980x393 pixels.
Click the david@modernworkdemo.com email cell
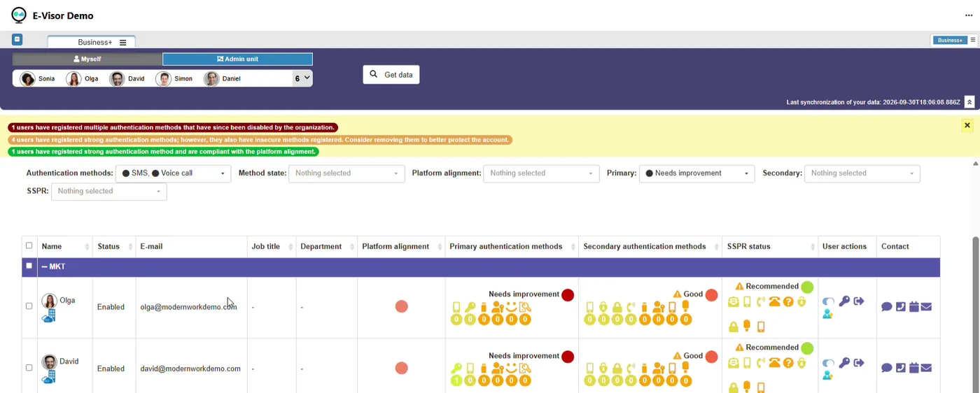pos(190,369)
